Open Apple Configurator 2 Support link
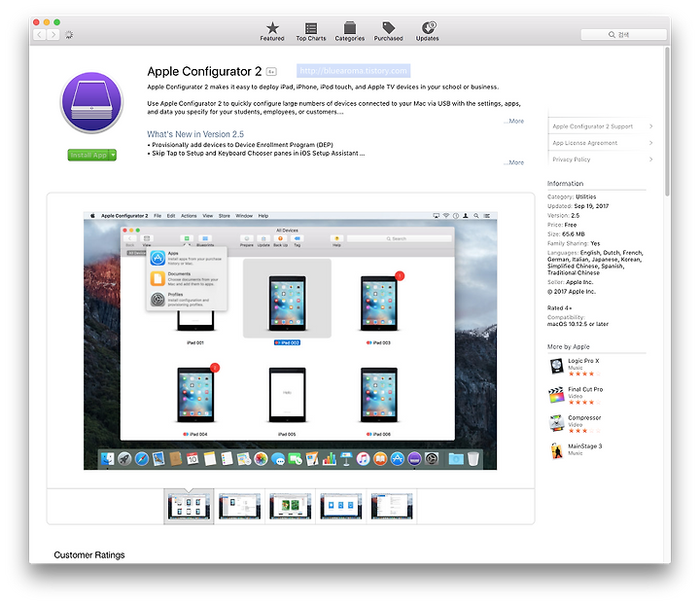 point(592,126)
